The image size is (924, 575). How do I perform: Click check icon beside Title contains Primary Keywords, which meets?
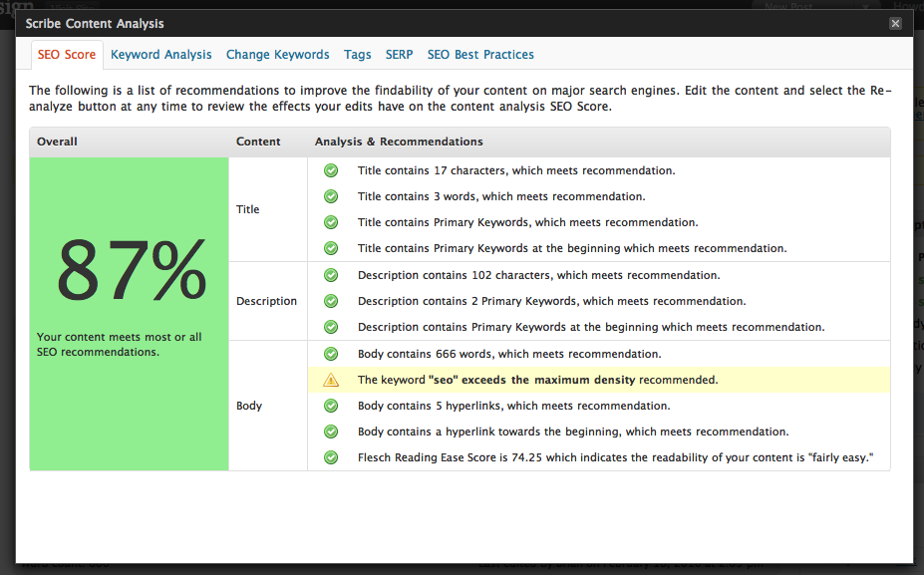[331, 222]
